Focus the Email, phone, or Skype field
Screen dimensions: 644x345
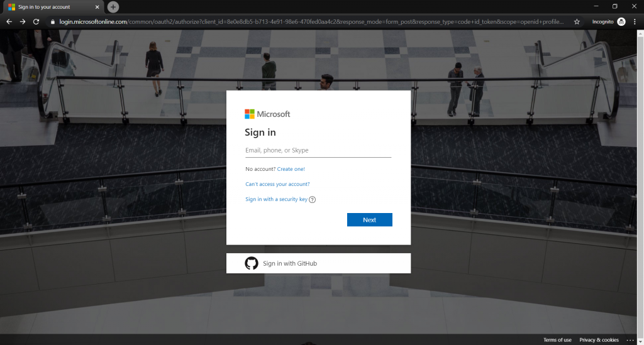coord(318,151)
